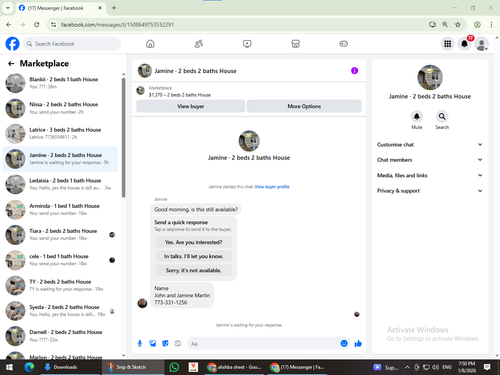Expand the Customise chat section
The width and height of the screenshot is (500, 375).
pyautogui.click(x=430, y=144)
